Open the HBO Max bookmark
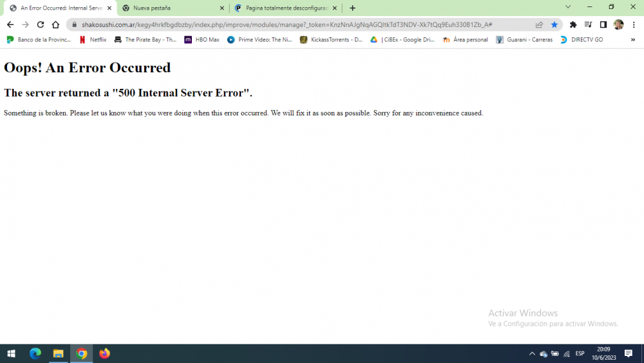 (202, 40)
